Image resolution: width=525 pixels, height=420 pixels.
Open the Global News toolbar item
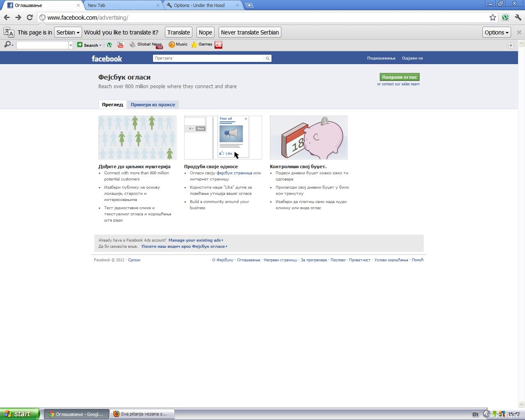pyautogui.click(x=146, y=45)
